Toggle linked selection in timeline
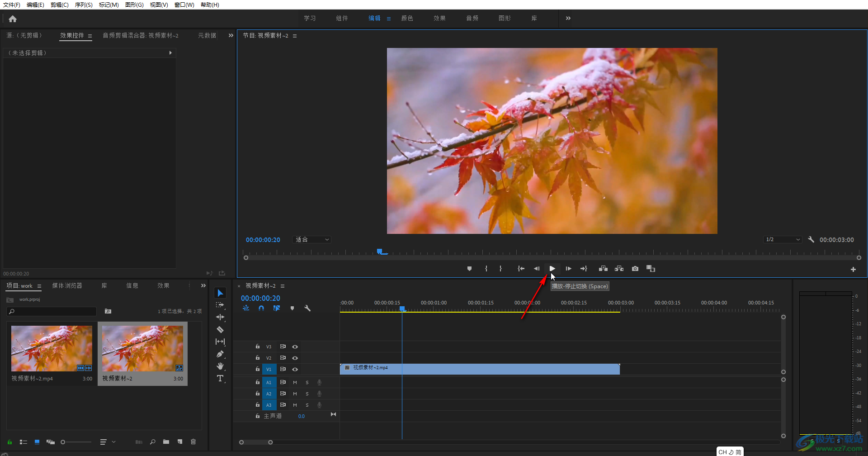 coord(277,308)
